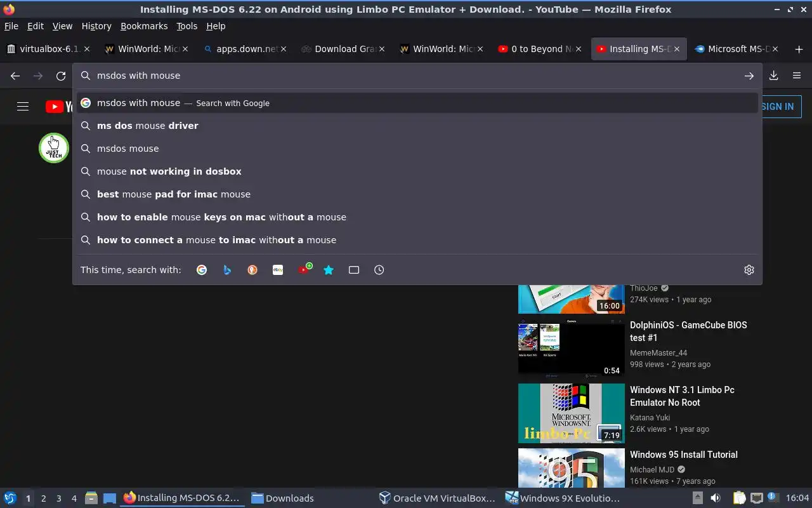Open the Michael MJD channel link
Screen dimensions: 812x508
pyautogui.click(x=652, y=470)
